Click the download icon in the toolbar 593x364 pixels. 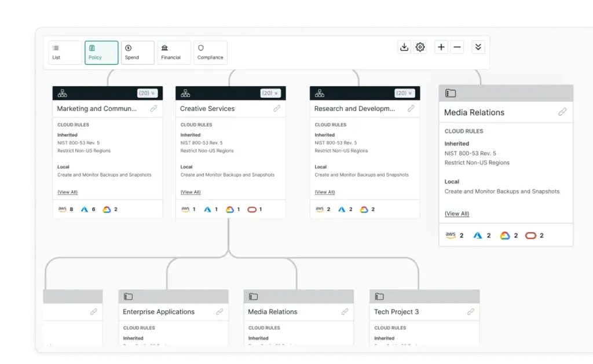click(404, 47)
